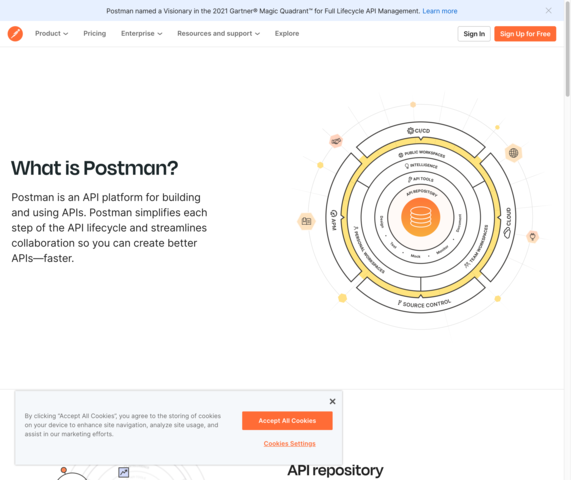Close the cookie consent banner
This screenshot has height=480, width=571.
point(332,401)
